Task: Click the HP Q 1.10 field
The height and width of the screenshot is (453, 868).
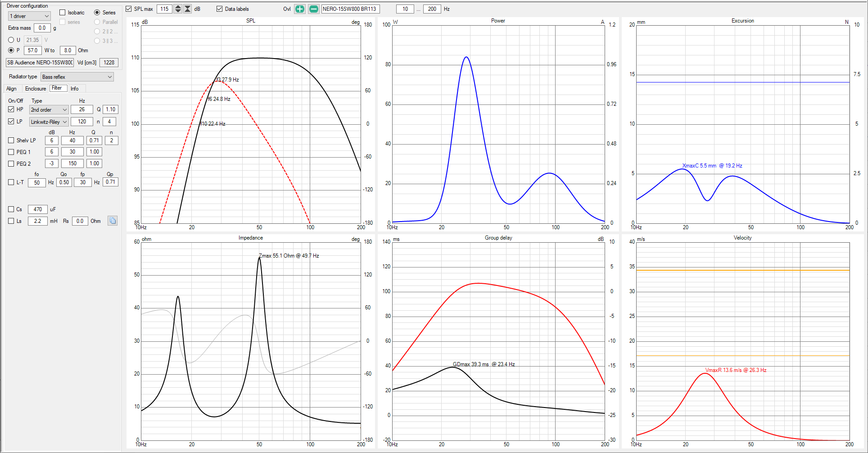Action: coord(111,109)
